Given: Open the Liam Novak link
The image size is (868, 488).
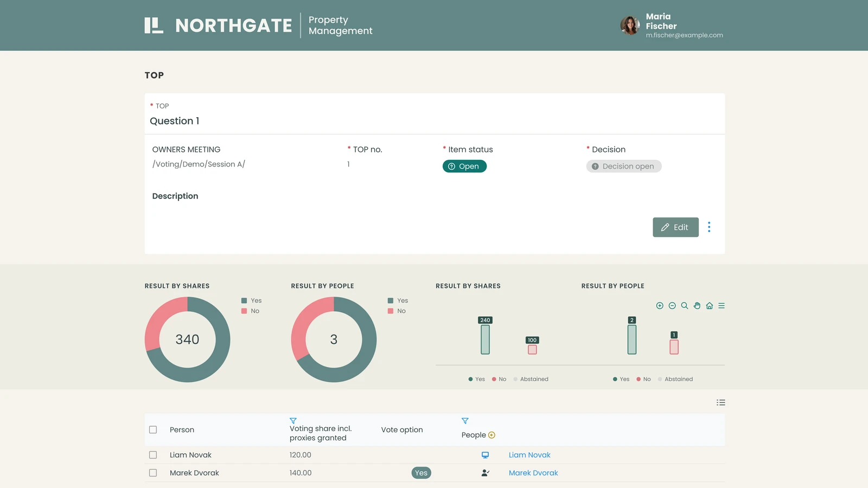Looking at the screenshot, I should click(529, 455).
